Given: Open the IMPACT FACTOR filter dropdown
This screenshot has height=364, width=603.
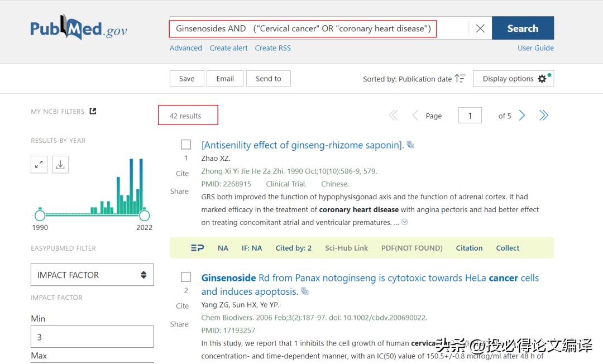Looking at the screenshot, I should [x=92, y=275].
